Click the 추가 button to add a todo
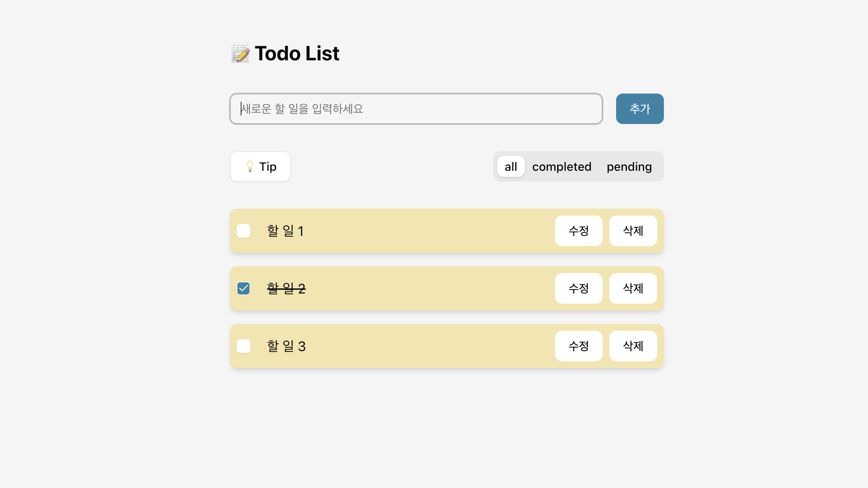 [639, 109]
